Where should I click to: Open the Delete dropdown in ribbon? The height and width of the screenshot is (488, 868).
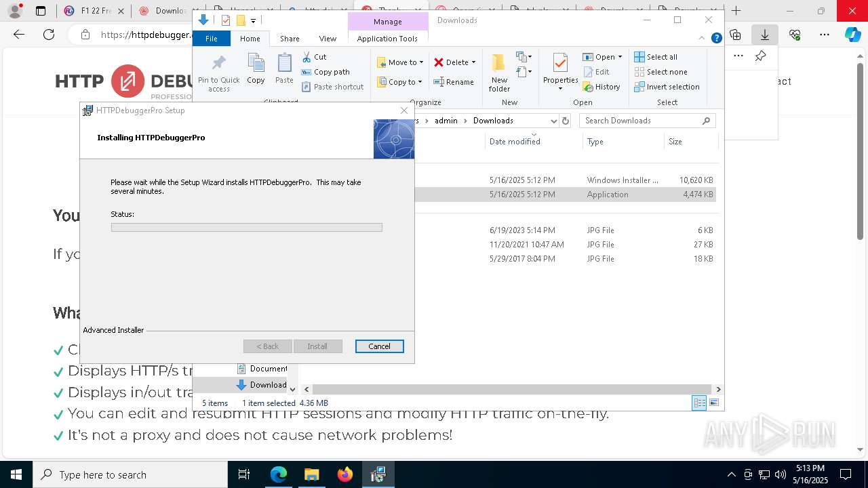[454, 62]
